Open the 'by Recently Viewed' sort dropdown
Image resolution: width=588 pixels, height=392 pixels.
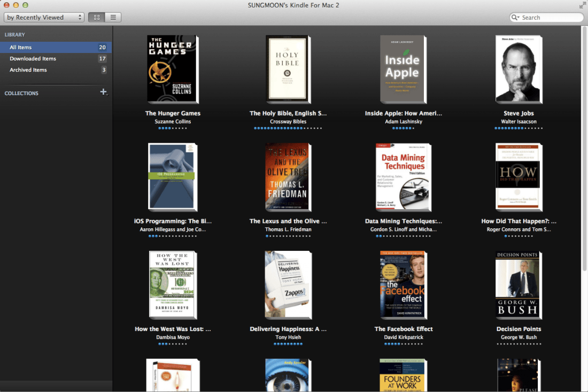pyautogui.click(x=44, y=18)
